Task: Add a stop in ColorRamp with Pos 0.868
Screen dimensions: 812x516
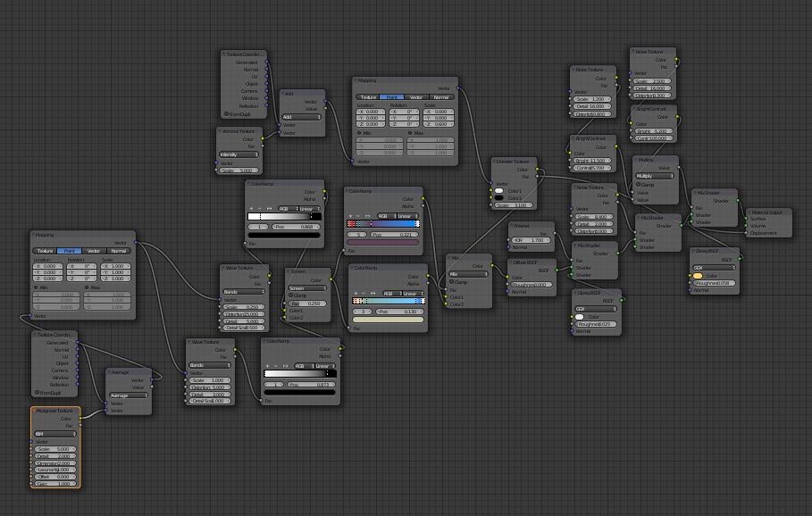Action: click(x=252, y=209)
